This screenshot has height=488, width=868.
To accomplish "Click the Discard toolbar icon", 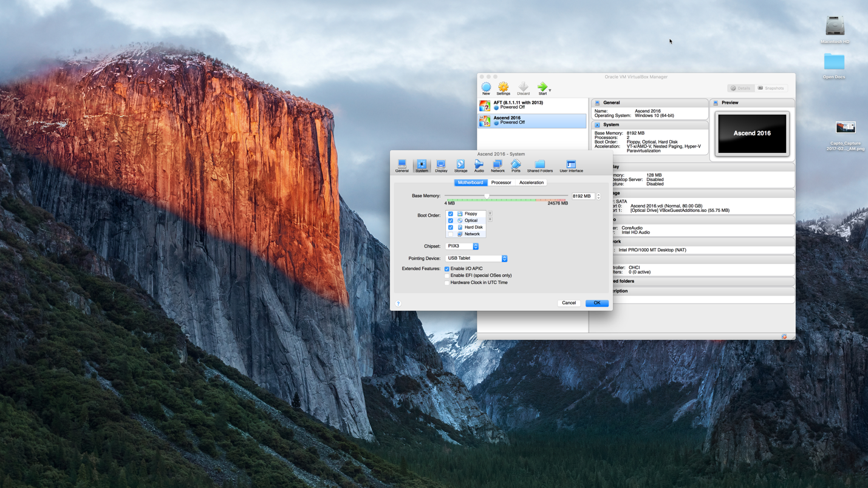I will click(x=523, y=89).
